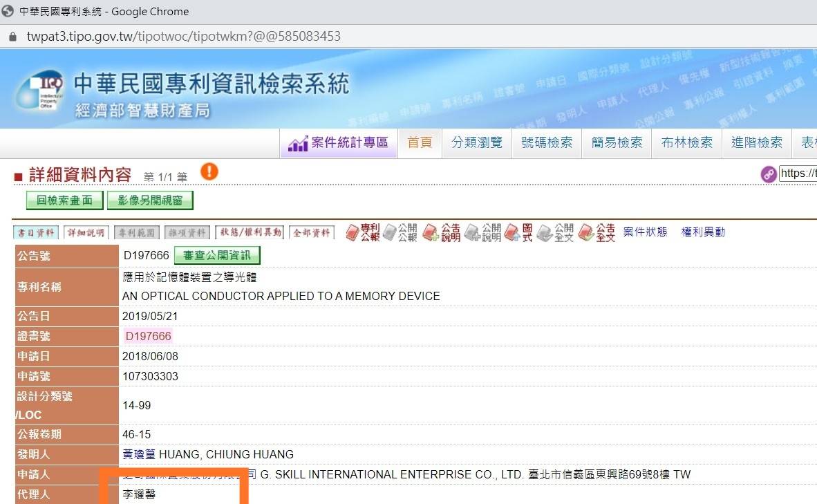The height and width of the screenshot is (504, 817).
Task: Go to 首頁 home tab
Action: (x=420, y=143)
